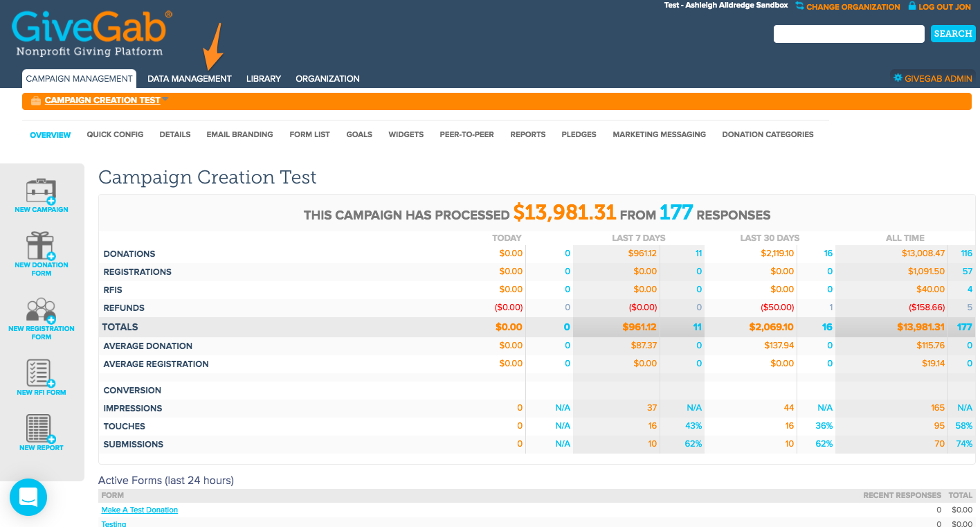
Task: Click the New Registration Form people icon
Action: point(41,310)
